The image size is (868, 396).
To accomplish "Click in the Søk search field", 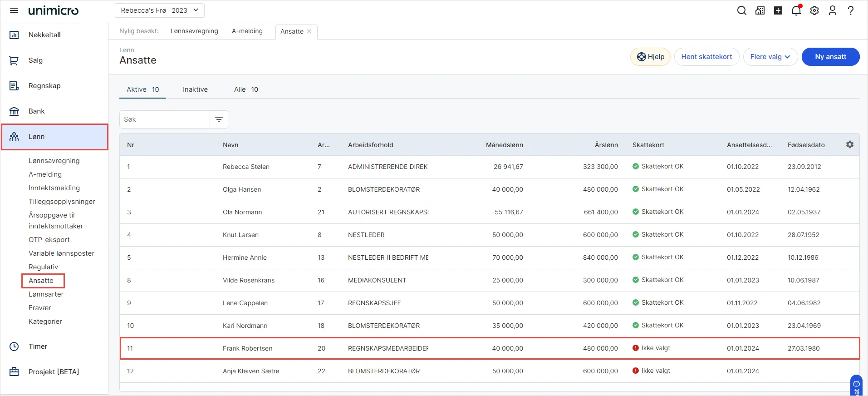I will coord(164,119).
